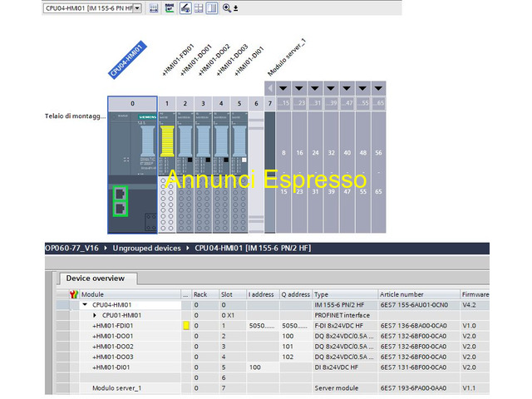Toggle the hardware catalog pen-shaped toolbar icon
This screenshot has width=532, height=399.
coord(185,8)
